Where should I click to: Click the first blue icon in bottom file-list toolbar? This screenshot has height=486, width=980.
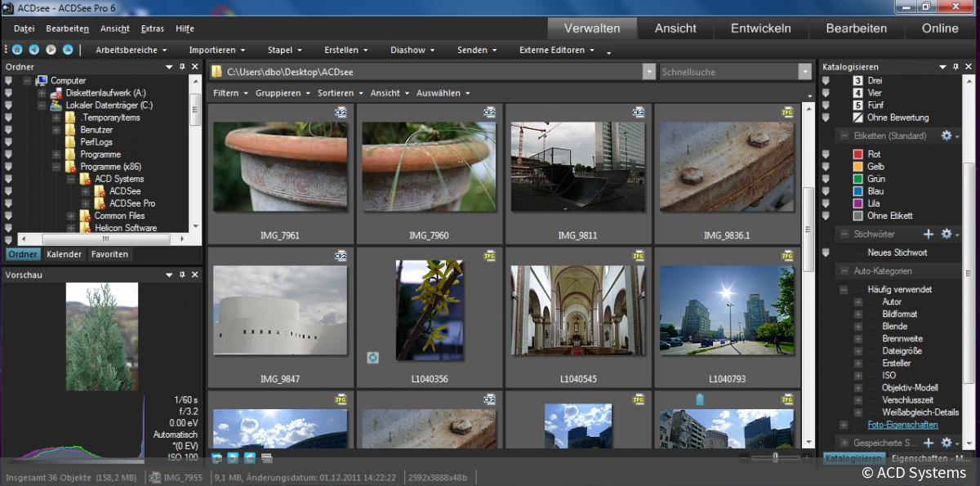pyautogui.click(x=217, y=457)
